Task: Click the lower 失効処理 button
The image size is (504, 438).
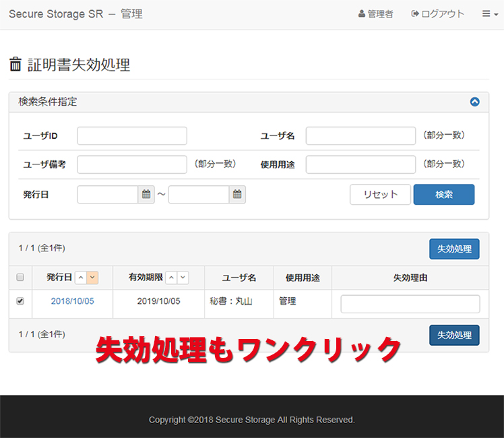Action: pyautogui.click(x=454, y=335)
